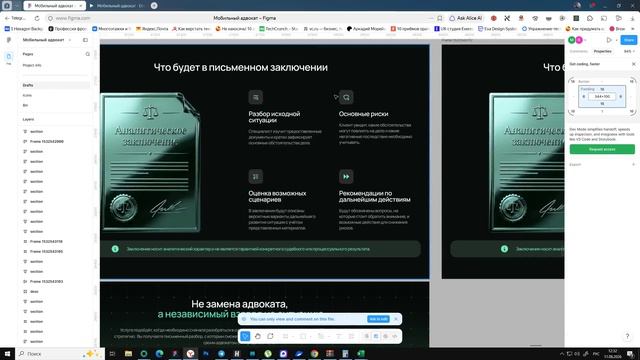Screen dimensions: 640x360
Task: Click Ask to edit button
Action: tap(378, 319)
